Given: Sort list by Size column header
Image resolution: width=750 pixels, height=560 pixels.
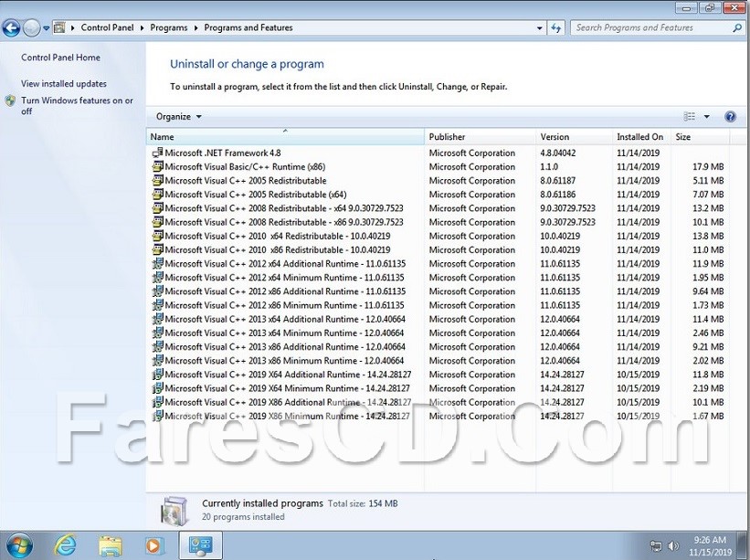Looking at the screenshot, I should [701, 137].
